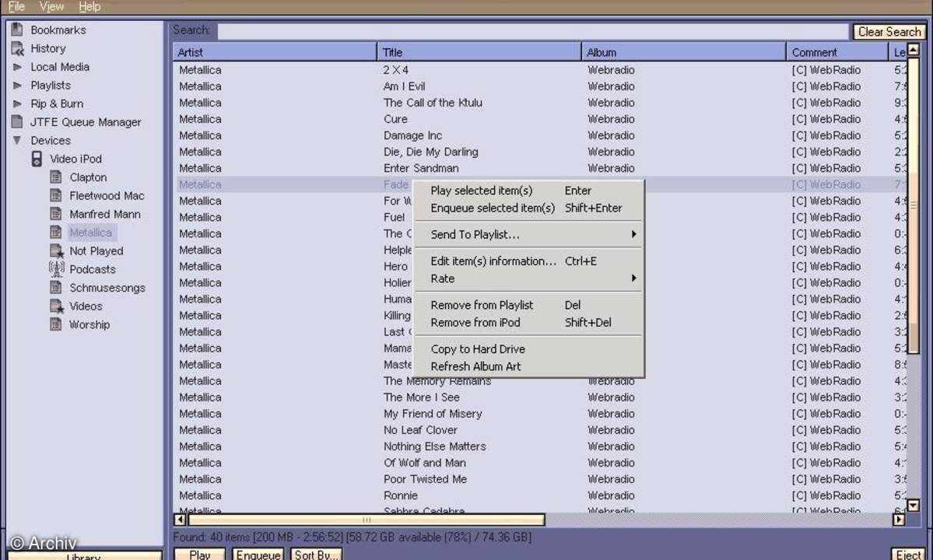
Task: Click into the Search input field
Action: [x=532, y=32]
